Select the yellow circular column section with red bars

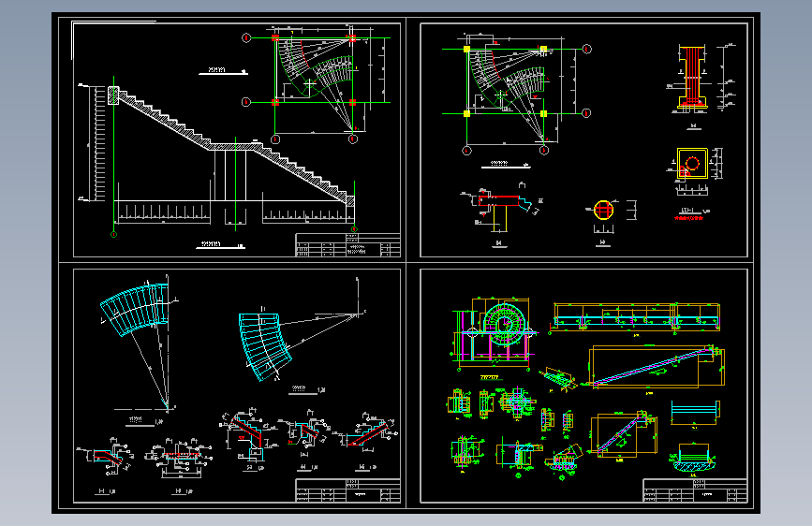(x=603, y=211)
